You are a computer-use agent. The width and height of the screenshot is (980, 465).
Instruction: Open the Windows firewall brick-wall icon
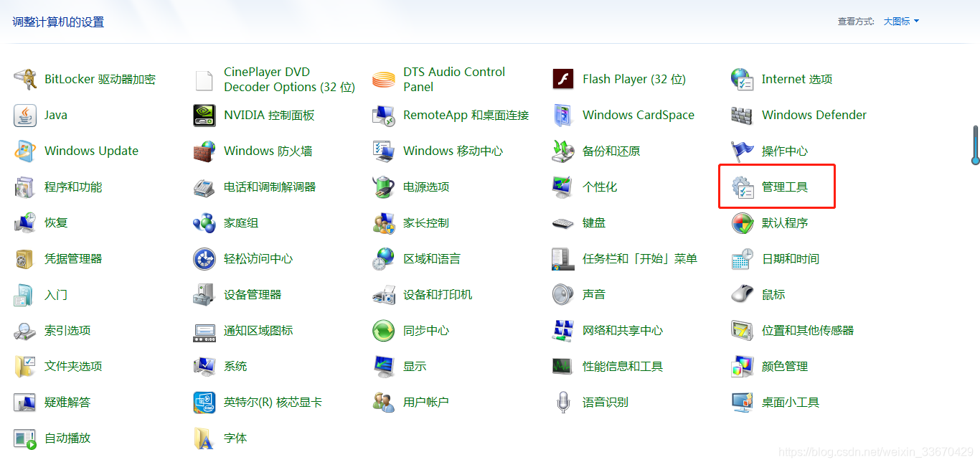pos(204,151)
